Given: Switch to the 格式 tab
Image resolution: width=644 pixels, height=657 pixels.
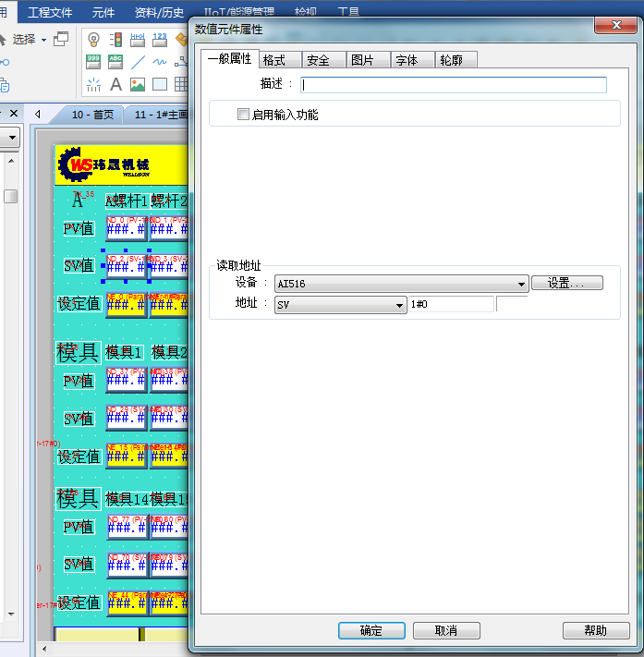Looking at the screenshot, I should pos(273,60).
